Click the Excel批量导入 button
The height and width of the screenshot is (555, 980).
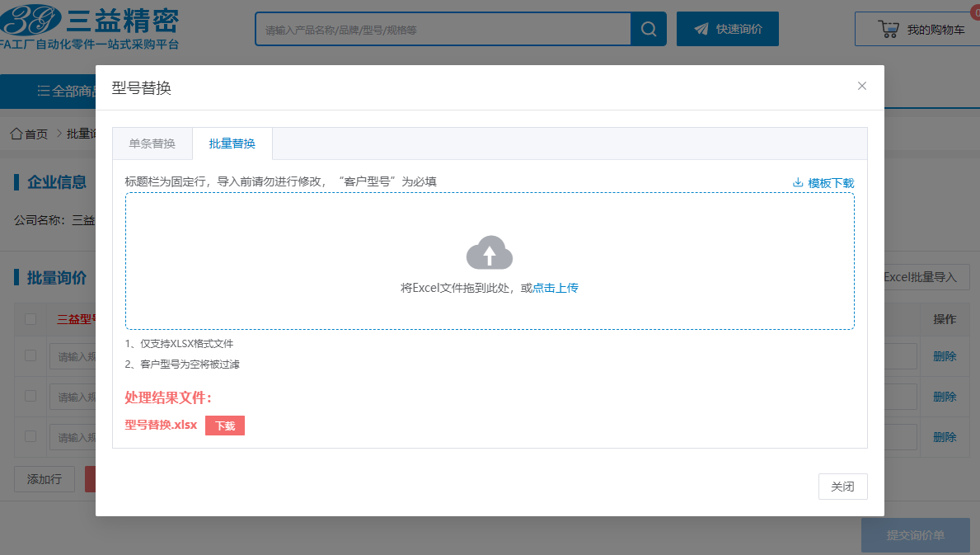pyautogui.click(x=926, y=277)
